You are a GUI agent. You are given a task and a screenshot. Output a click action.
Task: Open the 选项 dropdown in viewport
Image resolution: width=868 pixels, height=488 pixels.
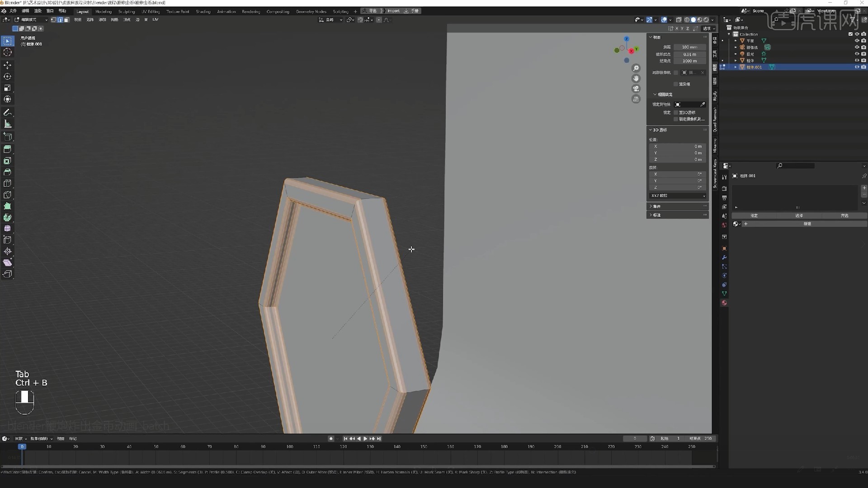[x=709, y=28]
